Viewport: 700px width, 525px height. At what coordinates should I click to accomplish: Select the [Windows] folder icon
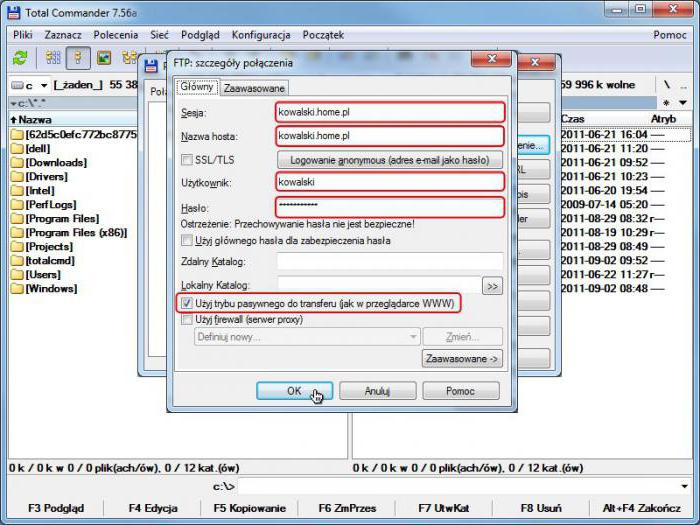pos(17,288)
